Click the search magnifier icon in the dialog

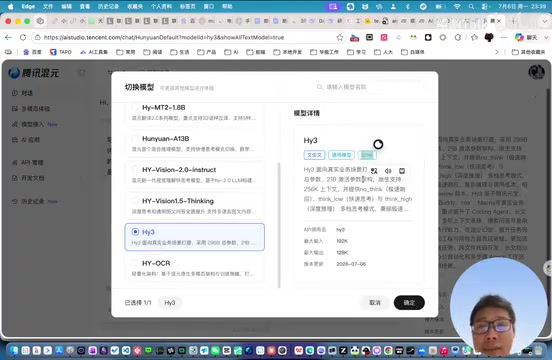click(319, 87)
